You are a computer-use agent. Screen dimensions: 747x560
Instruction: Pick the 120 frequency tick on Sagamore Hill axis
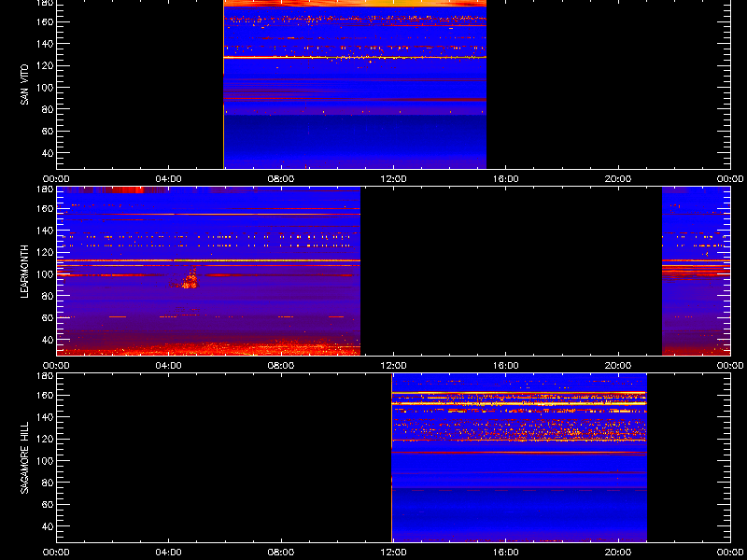46,439
